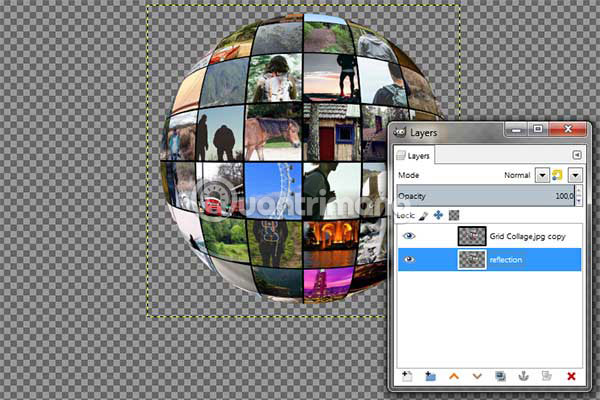Delete the selected layer
Viewport: 600px width, 400px height.
click(x=571, y=376)
